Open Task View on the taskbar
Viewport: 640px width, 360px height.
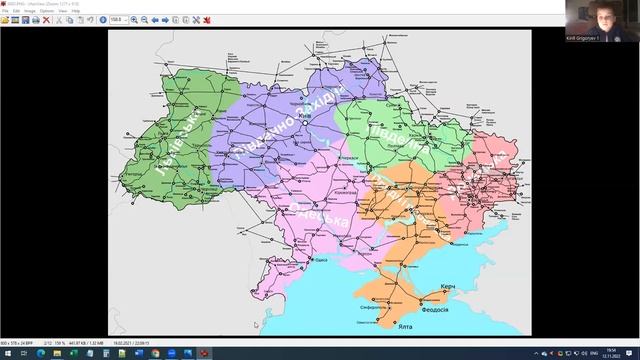pos(24,353)
